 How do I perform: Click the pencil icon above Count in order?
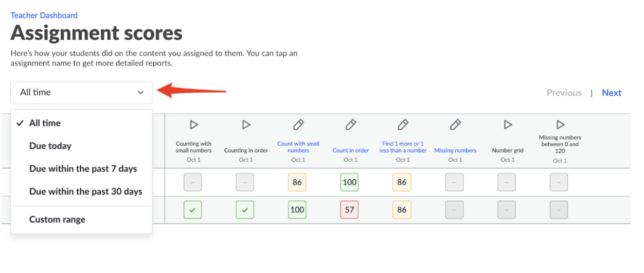pos(351,125)
